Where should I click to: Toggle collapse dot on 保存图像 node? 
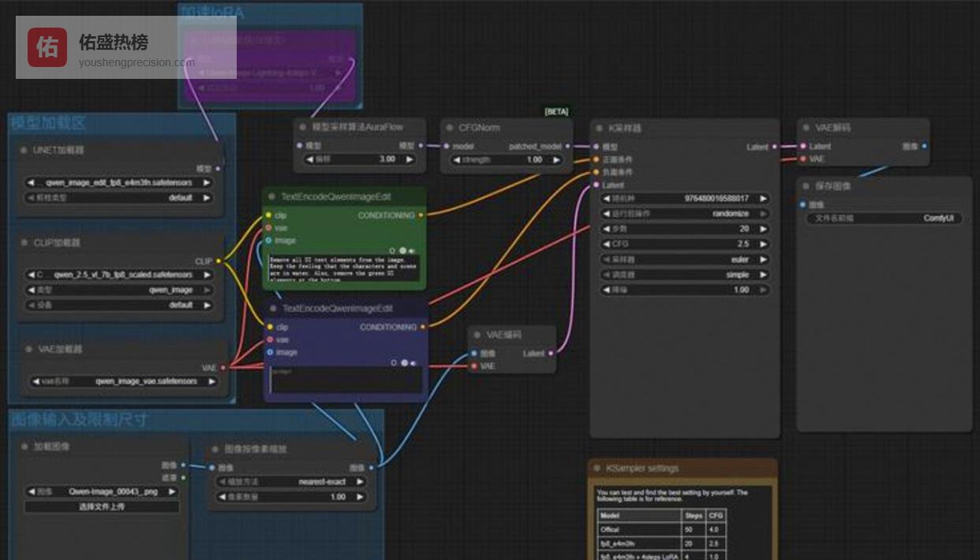click(806, 186)
